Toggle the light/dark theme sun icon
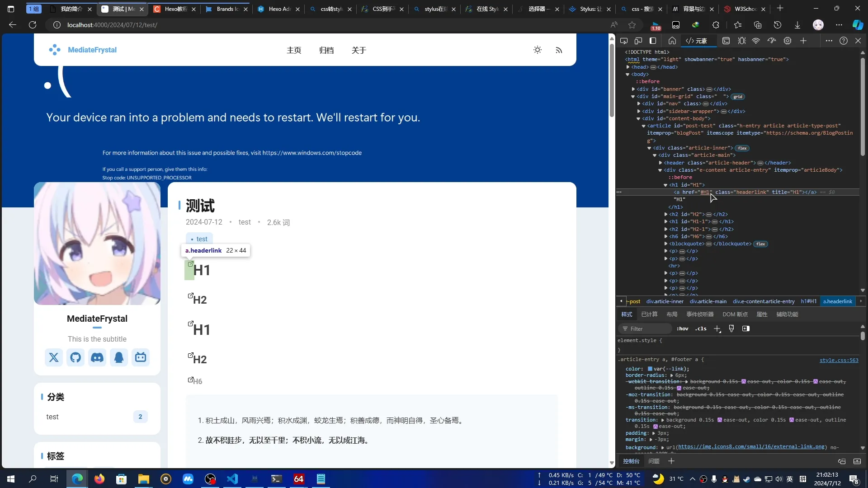Viewport: 868px width, 488px height. (538, 50)
